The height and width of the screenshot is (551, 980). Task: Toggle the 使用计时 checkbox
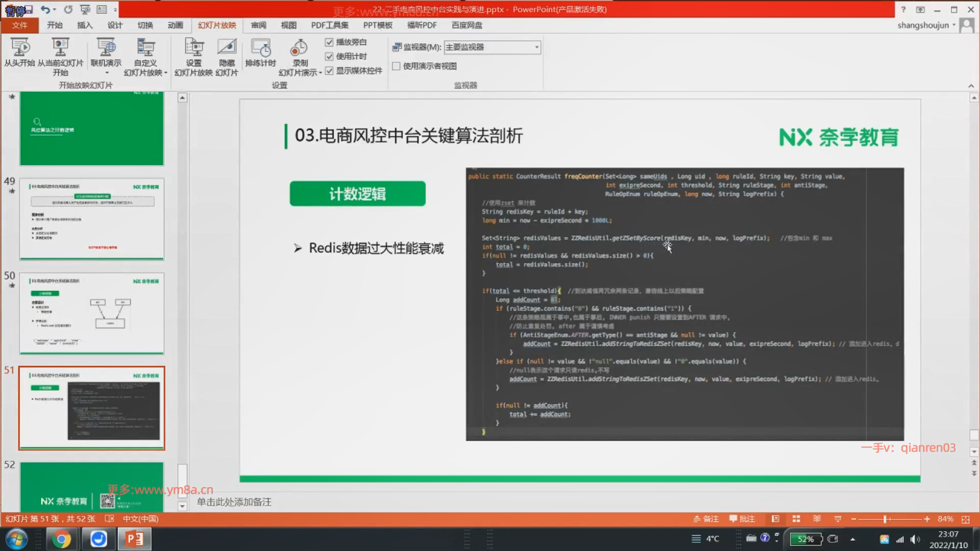pos(329,57)
